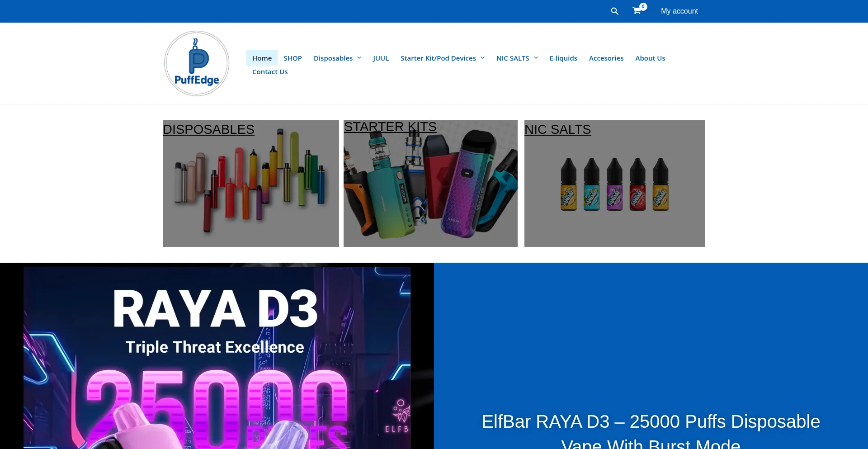Viewport: 868px width, 449px height.
Task: Open ElfBar RAYA D3 25000 Puffs title
Action: (651, 430)
